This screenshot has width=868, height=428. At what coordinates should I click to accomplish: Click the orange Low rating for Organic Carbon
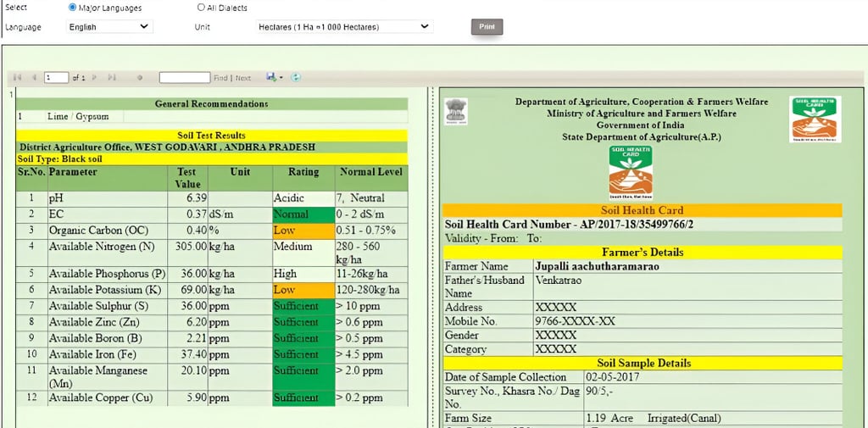(303, 231)
